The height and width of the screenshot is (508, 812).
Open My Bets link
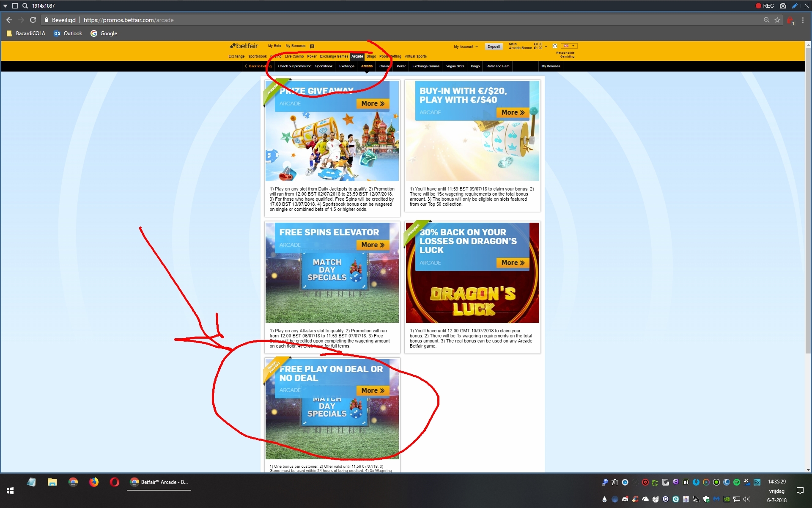pos(274,46)
